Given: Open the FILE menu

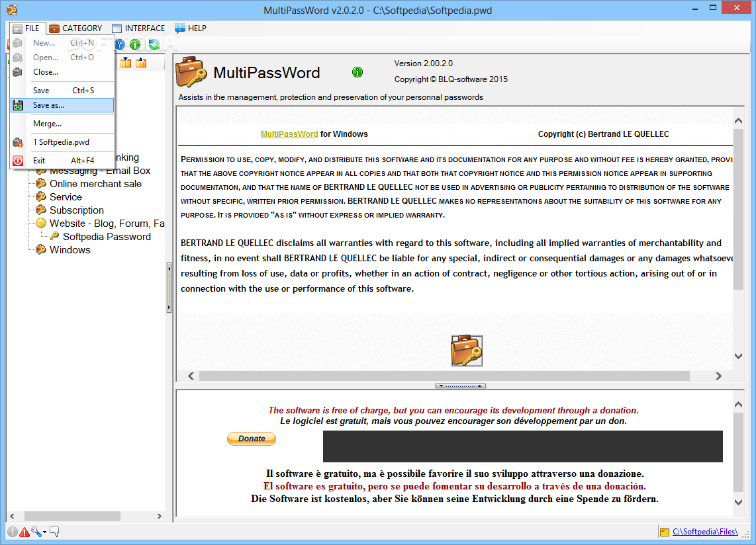Looking at the screenshot, I should click(x=27, y=28).
